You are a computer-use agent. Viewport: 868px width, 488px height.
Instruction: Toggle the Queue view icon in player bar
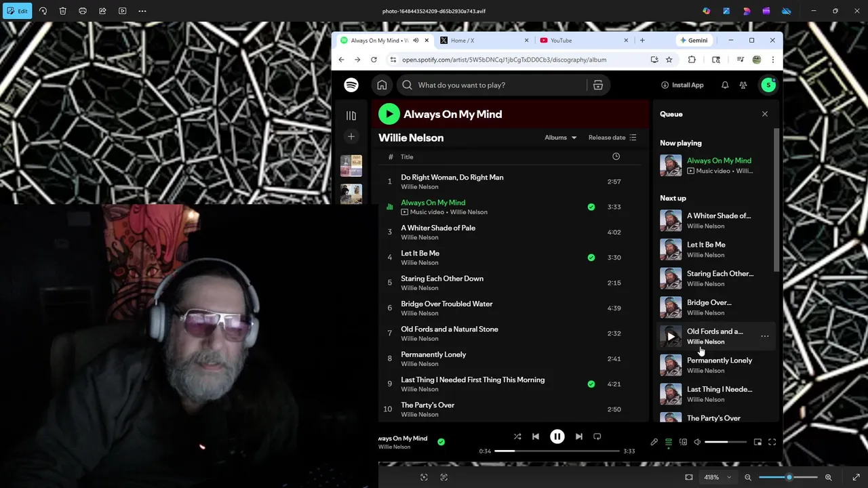point(669,442)
